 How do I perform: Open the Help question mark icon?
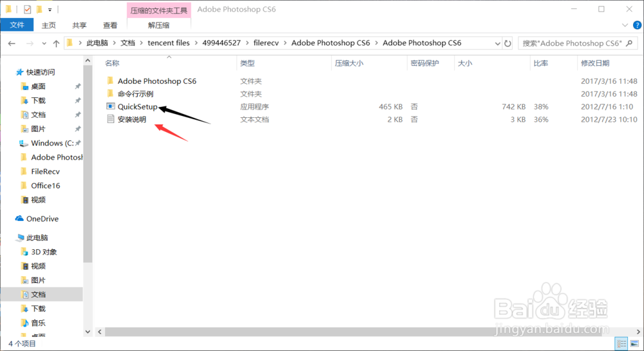point(637,26)
